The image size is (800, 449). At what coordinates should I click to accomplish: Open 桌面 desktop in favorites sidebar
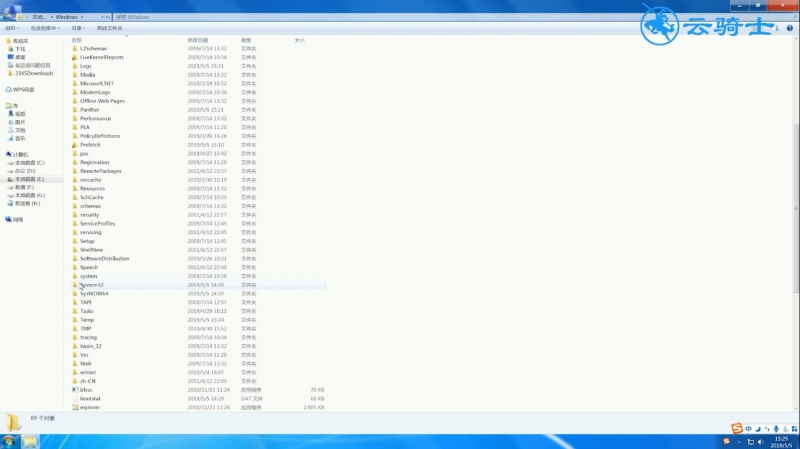tap(17, 57)
